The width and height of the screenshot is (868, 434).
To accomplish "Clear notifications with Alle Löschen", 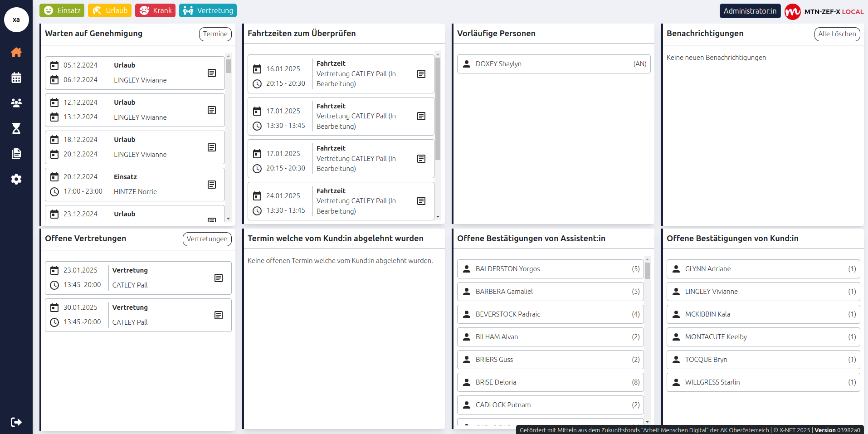I will 837,34.
